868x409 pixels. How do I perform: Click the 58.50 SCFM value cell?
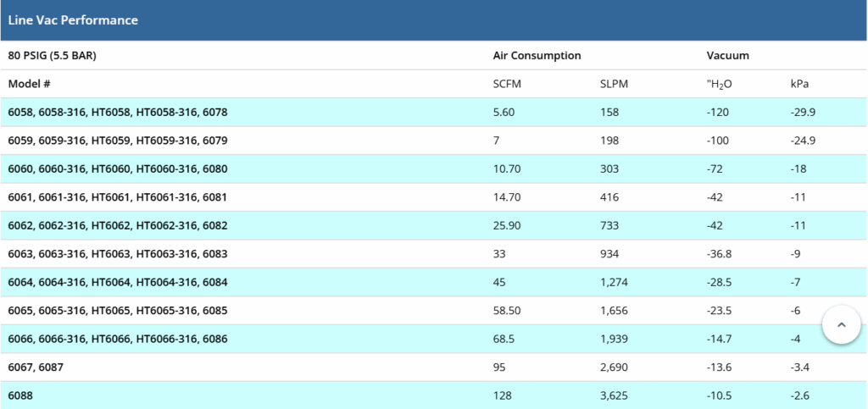click(507, 311)
